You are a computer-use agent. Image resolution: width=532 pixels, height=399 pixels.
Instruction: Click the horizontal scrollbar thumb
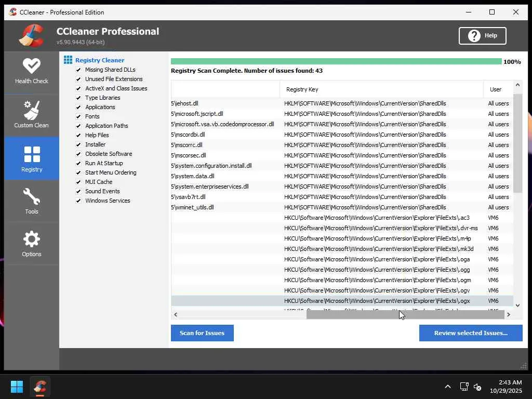tap(405, 314)
